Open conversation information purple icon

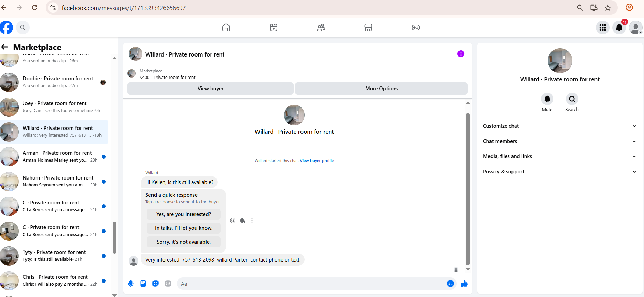click(461, 54)
